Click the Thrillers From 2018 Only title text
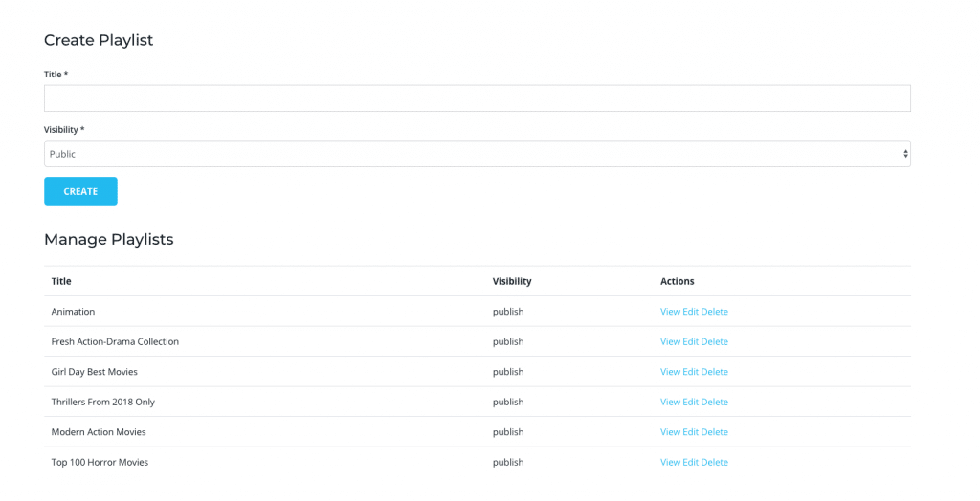Screen dimensions: 980x501 [x=103, y=402]
